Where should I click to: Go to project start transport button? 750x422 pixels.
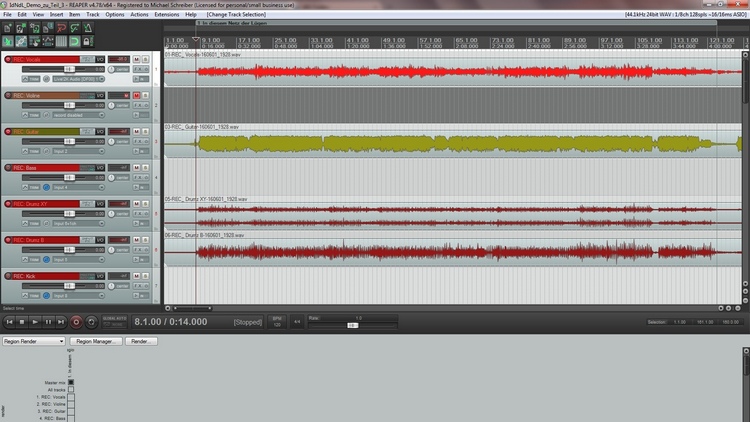click(x=9, y=322)
